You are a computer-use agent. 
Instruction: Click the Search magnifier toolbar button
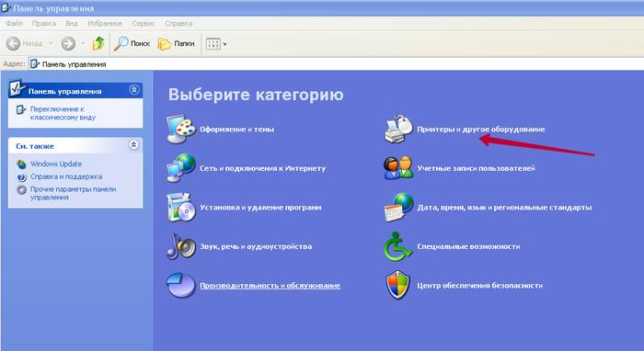pyautogui.click(x=132, y=43)
